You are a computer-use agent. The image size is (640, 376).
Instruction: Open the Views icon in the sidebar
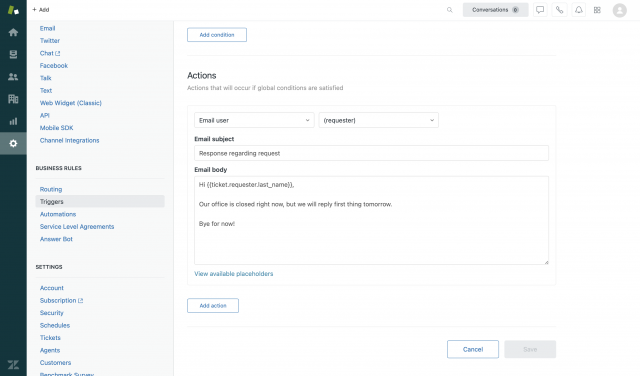coord(13,54)
